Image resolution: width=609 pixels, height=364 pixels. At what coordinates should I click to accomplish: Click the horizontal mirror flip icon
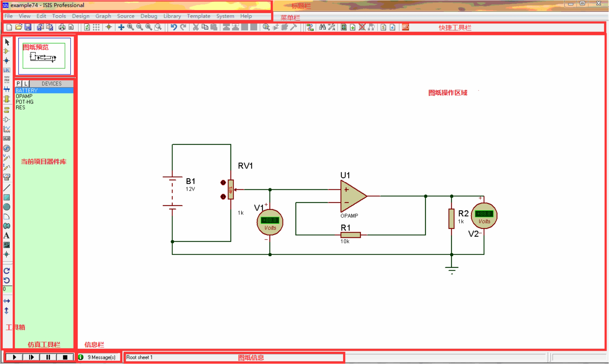pos(7,301)
